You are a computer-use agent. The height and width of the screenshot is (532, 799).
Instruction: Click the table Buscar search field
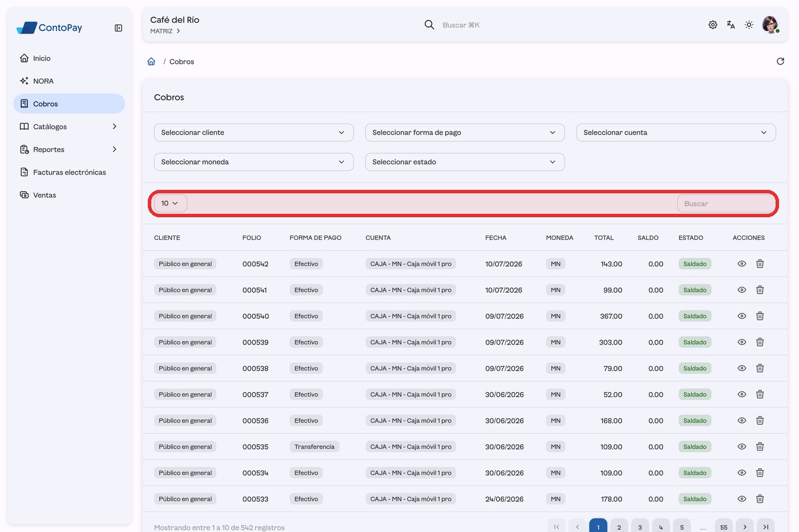pos(726,204)
